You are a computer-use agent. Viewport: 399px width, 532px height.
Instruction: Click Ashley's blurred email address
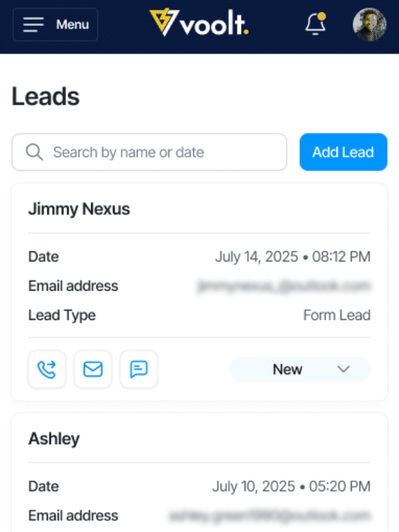269,515
